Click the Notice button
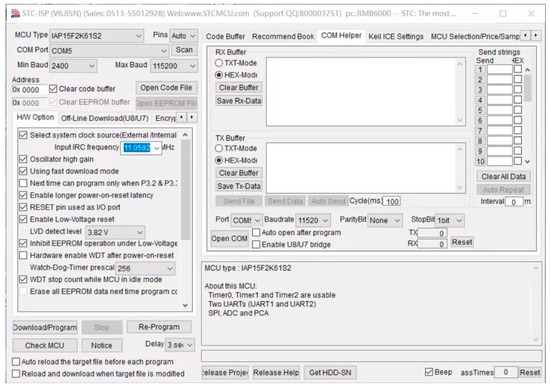The image size is (550, 388). 102,346
